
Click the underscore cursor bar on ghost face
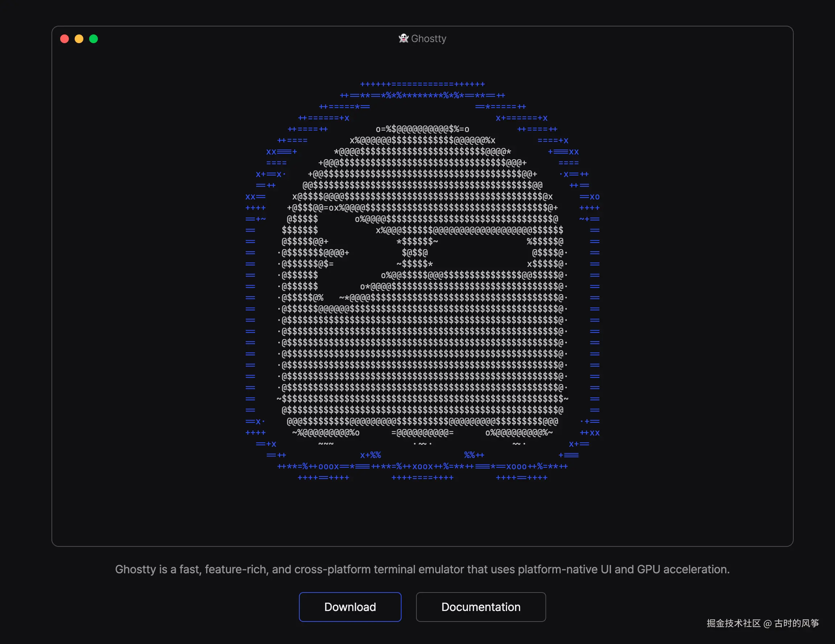click(x=480, y=252)
